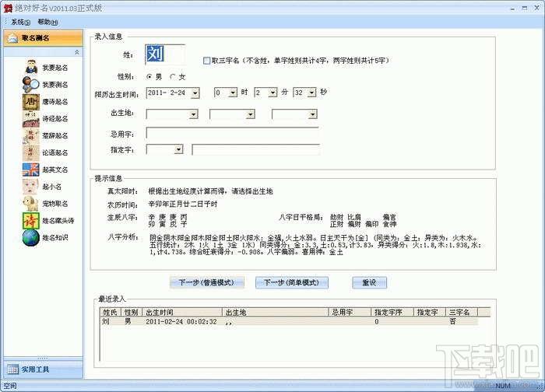Choose the 诗经起名 icon

click(31, 119)
